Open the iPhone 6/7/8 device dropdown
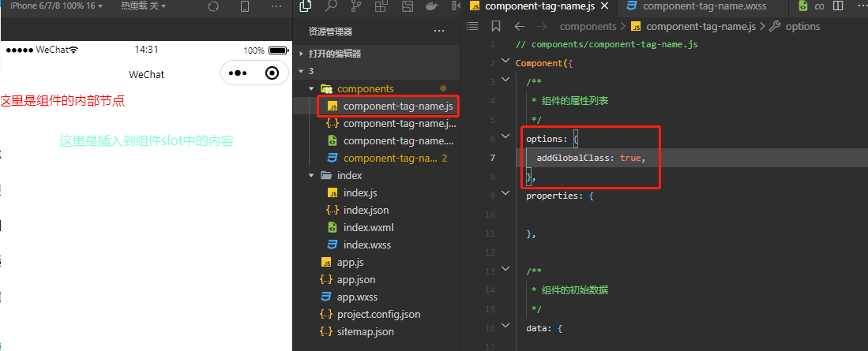Screen dimensions: 868x351 (x=55, y=6)
